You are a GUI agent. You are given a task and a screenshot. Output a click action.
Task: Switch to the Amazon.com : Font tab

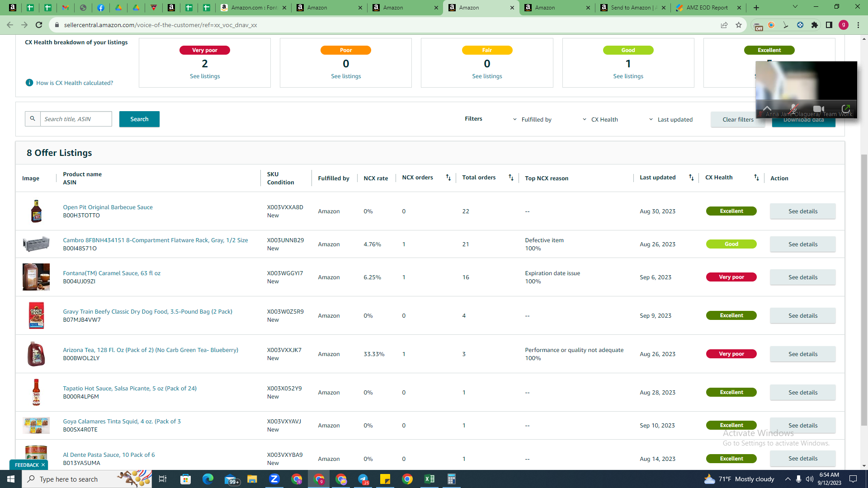click(253, 8)
